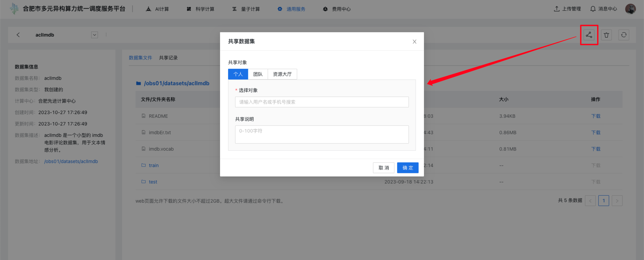Switch to the 共享记录 tab
Viewport: 644px width, 260px height.
click(168, 58)
